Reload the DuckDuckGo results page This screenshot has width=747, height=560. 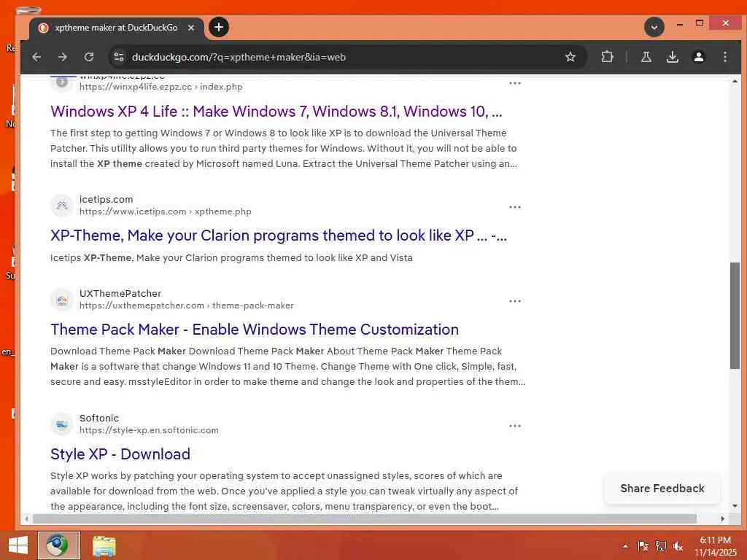click(x=88, y=57)
